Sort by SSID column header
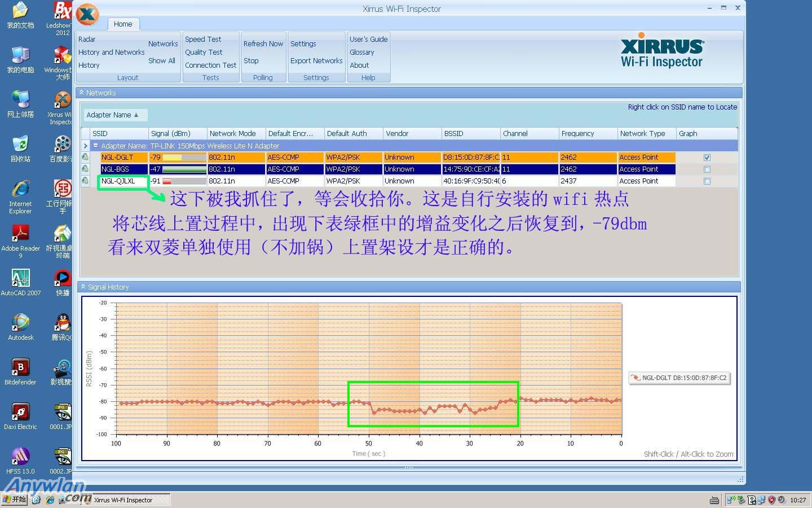812x508 pixels. tap(119, 133)
